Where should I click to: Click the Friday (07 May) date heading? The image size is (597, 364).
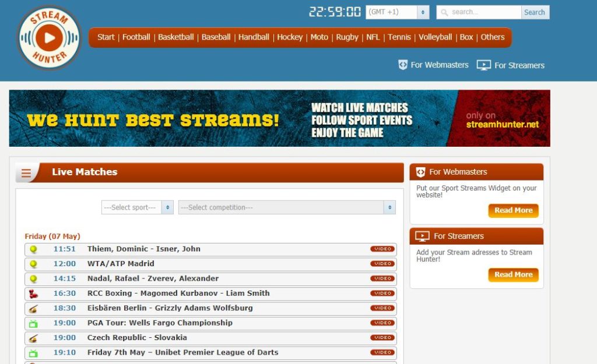(x=52, y=236)
